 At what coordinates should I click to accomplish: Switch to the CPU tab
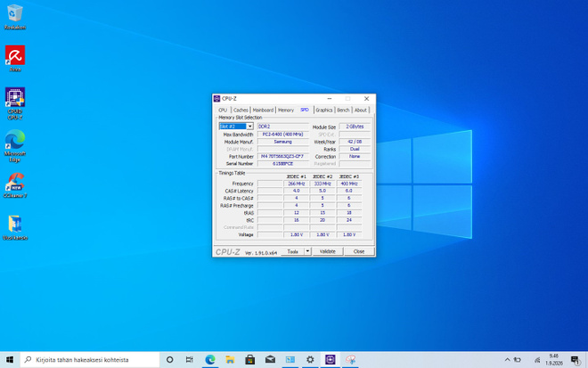tap(223, 110)
